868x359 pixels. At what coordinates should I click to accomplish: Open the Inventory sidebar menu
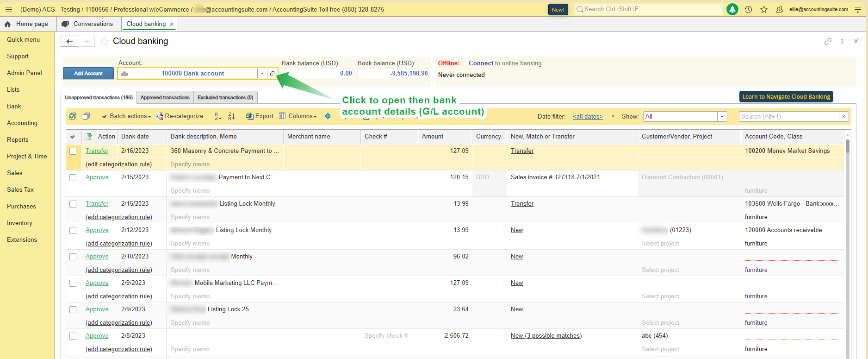(19, 223)
